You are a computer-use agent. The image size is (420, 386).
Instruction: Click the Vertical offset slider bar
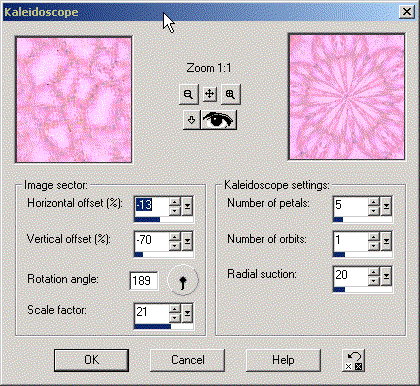tap(164, 254)
